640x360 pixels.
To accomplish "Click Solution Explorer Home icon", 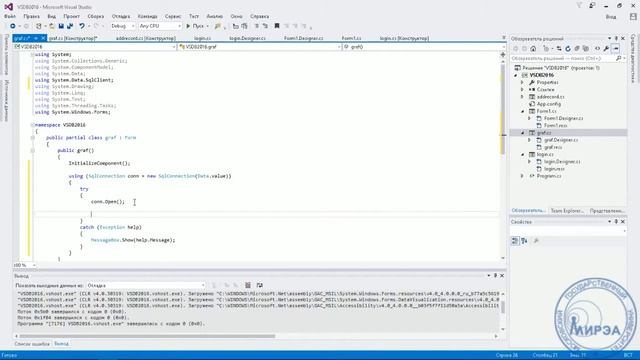I will [x=533, y=49].
